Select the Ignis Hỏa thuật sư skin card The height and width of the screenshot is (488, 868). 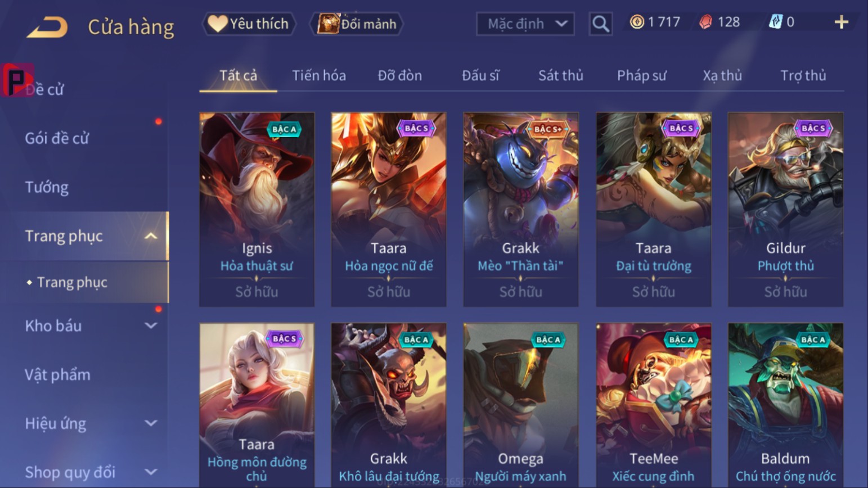pos(257,209)
